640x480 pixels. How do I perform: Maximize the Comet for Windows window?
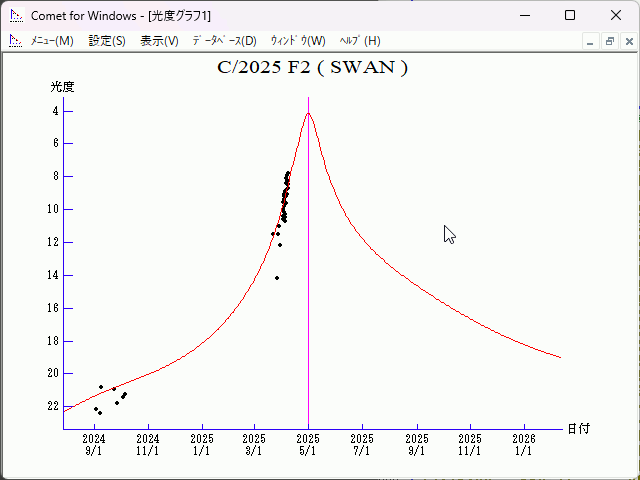[570, 15]
